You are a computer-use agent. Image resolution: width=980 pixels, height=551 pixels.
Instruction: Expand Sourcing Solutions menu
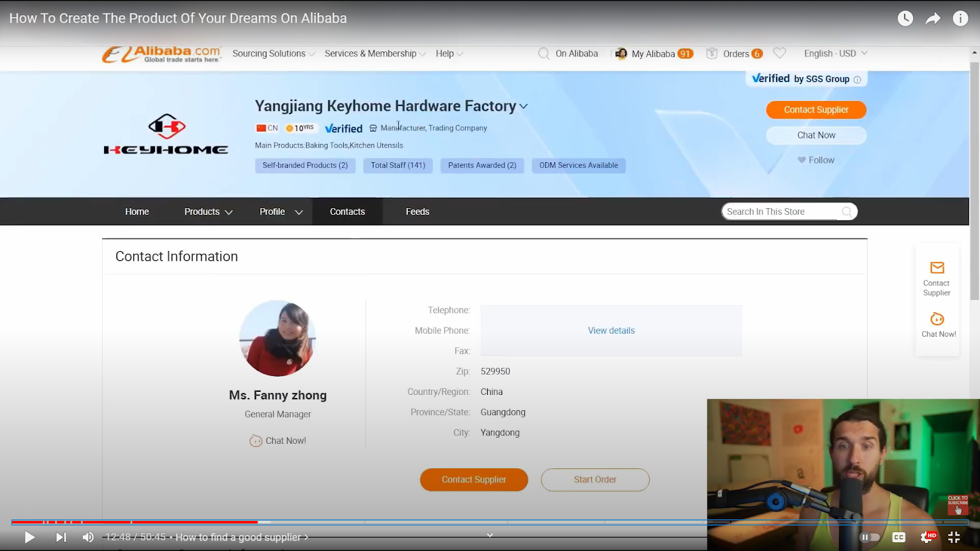tap(274, 54)
